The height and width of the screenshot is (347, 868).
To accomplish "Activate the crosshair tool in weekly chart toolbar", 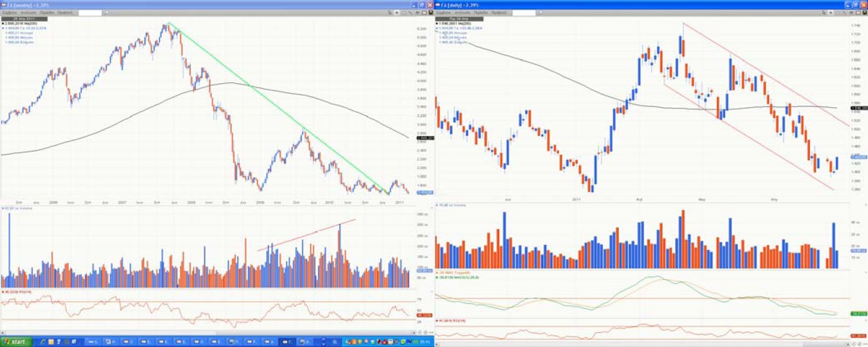I will (398, 13).
